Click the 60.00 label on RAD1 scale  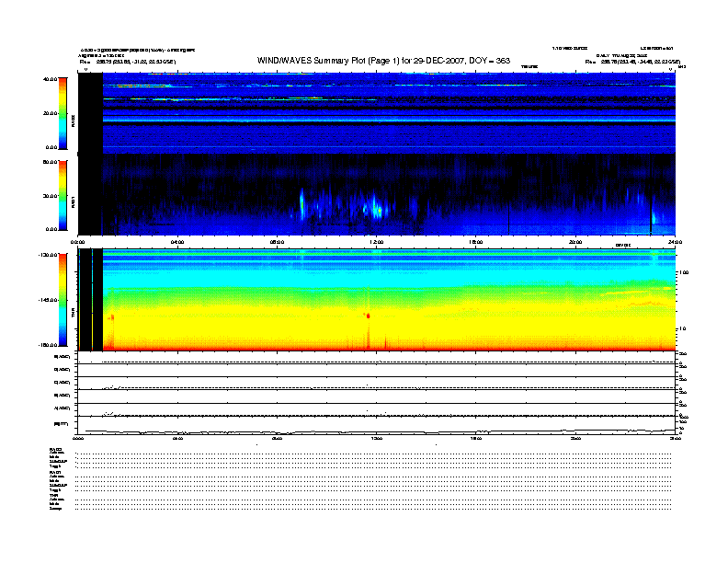pyautogui.click(x=50, y=162)
